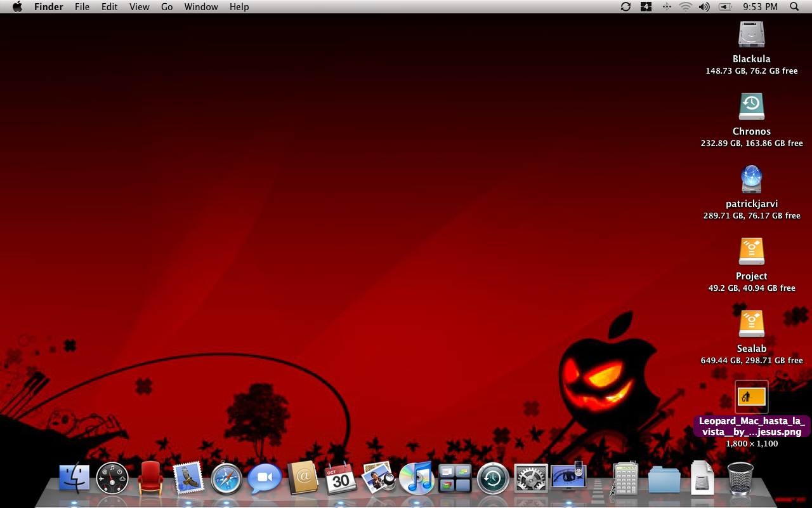Open Spaces menu showing space 4
812x508 pixels.
[x=646, y=6]
